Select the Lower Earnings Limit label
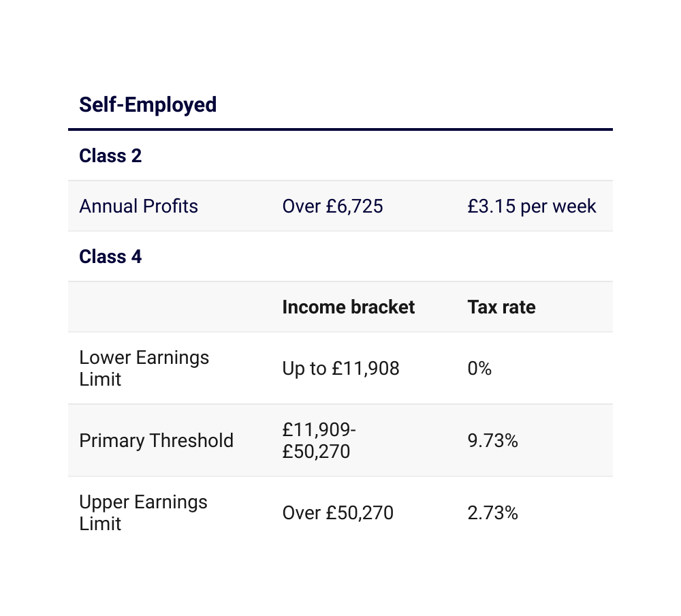Viewport: 681px width, 616px height. [144, 369]
